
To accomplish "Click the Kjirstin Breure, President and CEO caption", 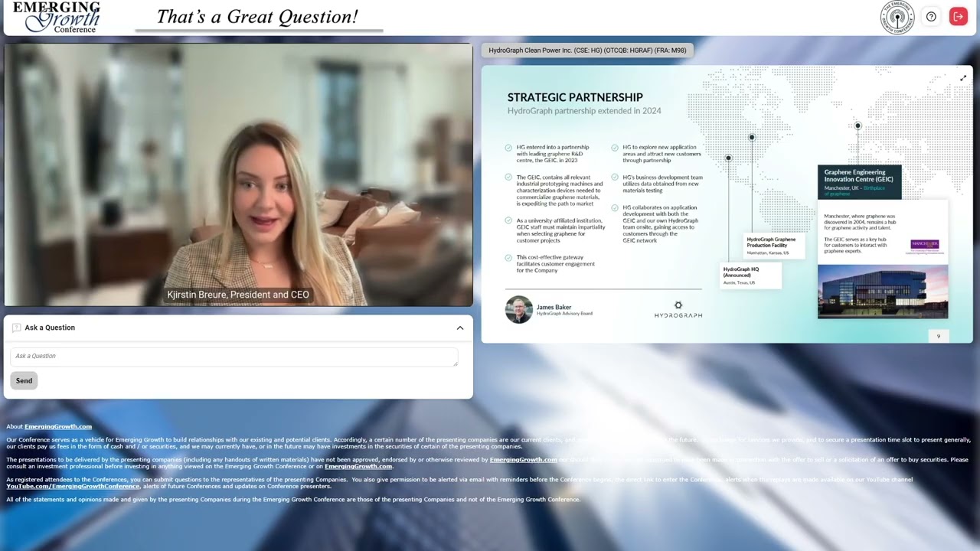I will coord(238,295).
